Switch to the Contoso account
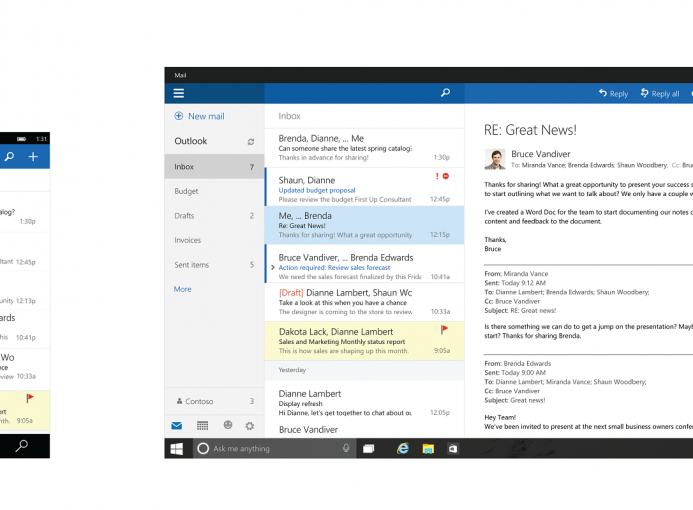The height and width of the screenshot is (510, 693). (214, 401)
